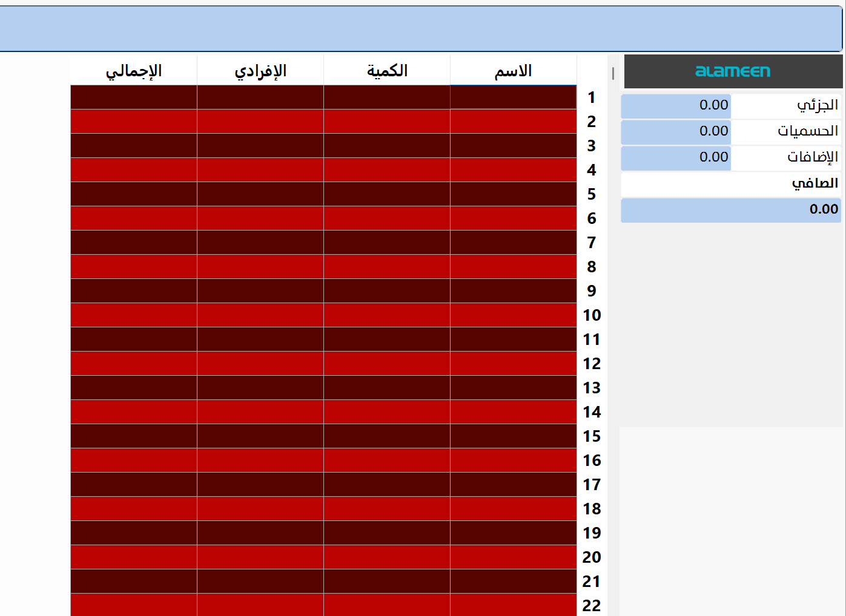Screen dimensions: 846x616
Task: Click the total cell in row 4
Action: click(133, 169)
